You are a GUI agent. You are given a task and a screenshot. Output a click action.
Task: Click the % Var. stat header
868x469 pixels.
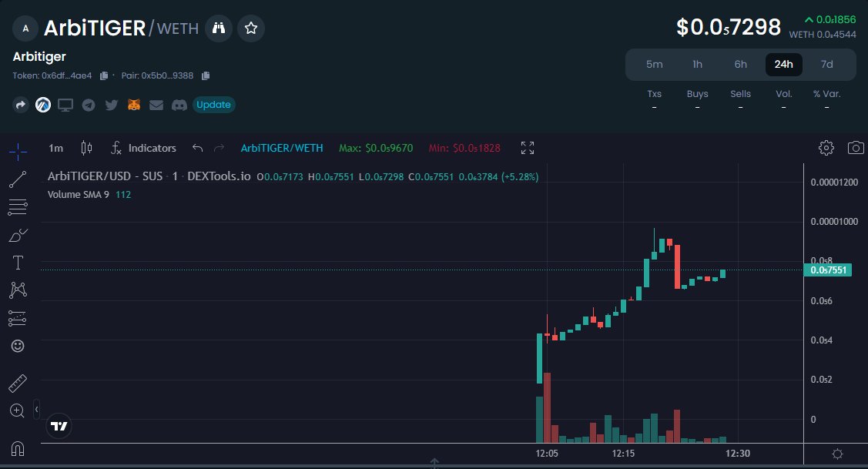coord(827,94)
